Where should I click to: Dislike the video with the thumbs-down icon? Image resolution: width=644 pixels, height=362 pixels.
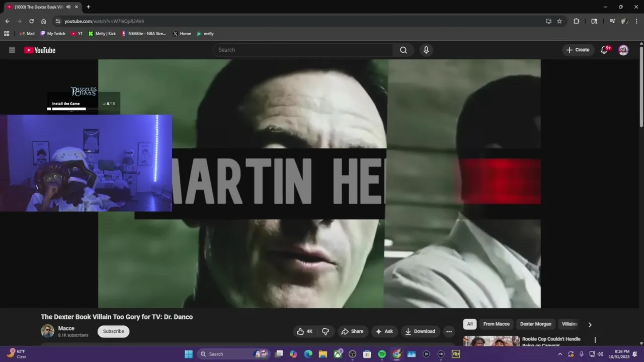coord(326,331)
